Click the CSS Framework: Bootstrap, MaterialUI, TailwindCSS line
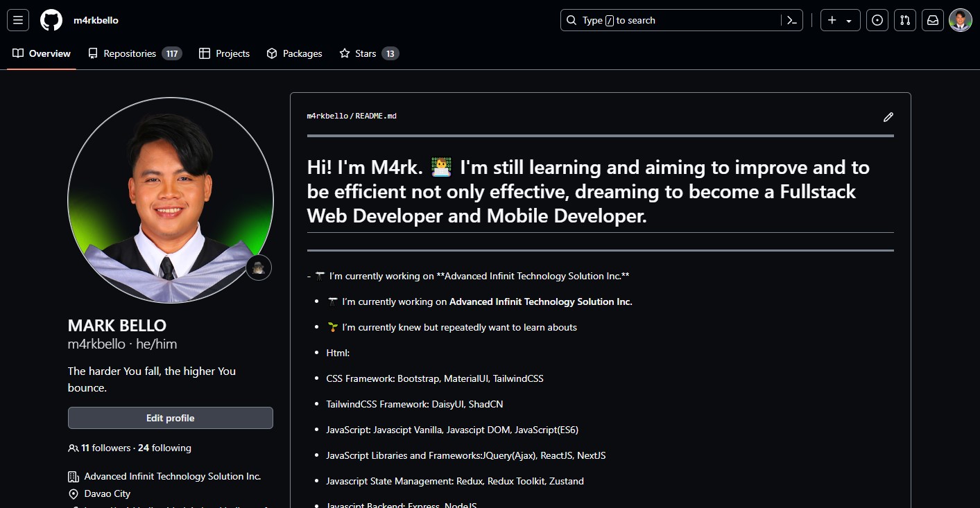 pyautogui.click(x=435, y=378)
